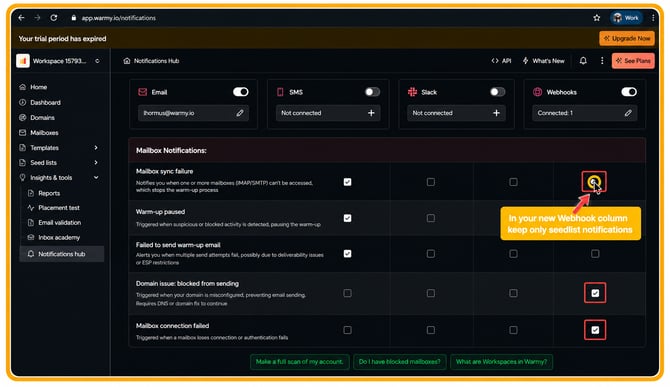Viewport: 670px width, 387px height.
Task: Click the Email envelope icon
Action: pos(143,92)
